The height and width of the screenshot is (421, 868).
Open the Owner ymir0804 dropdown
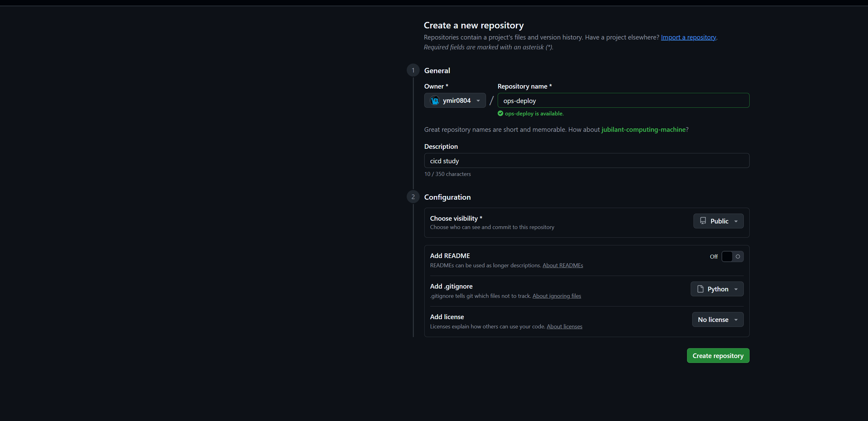(455, 101)
